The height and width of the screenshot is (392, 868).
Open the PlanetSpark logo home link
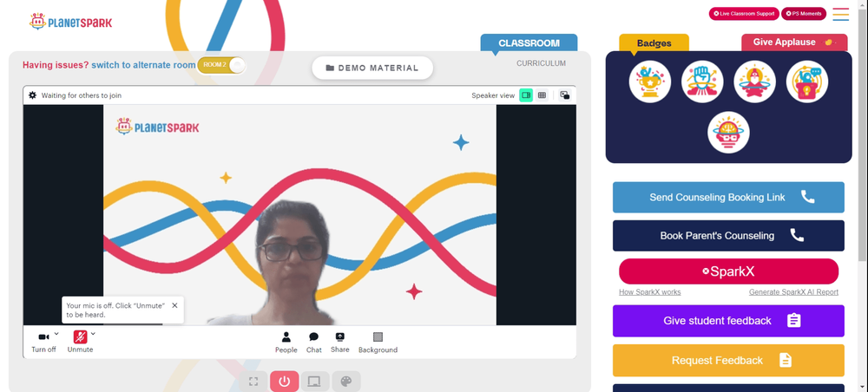70,23
